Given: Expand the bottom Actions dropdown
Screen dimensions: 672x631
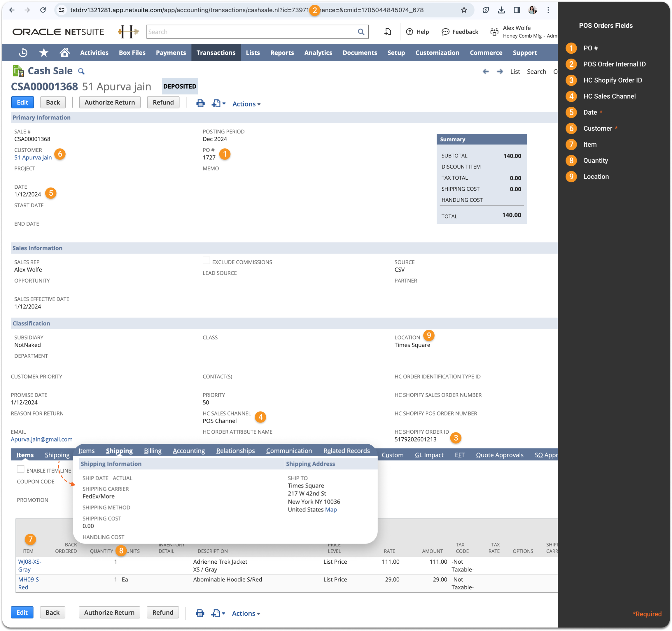Looking at the screenshot, I should point(246,614).
